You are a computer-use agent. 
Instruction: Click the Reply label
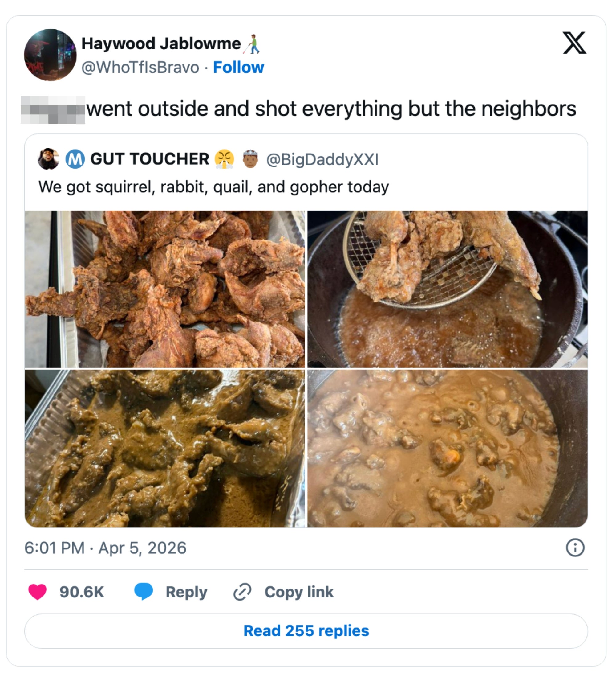[x=186, y=592]
